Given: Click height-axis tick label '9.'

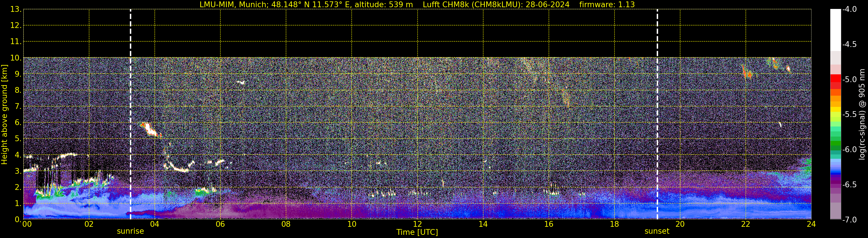Looking at the screenshot, I should (18, 74).
